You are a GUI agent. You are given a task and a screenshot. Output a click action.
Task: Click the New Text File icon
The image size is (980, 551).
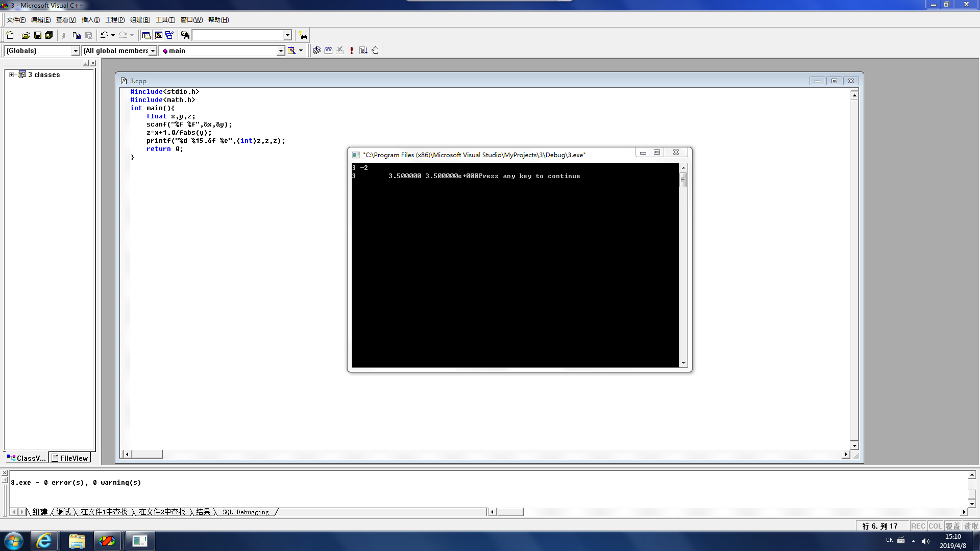[10, 35]
